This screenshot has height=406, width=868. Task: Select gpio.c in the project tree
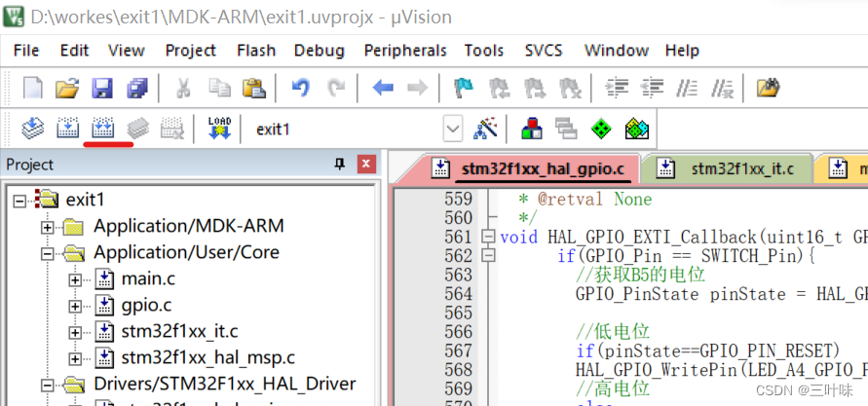point(146,306)
